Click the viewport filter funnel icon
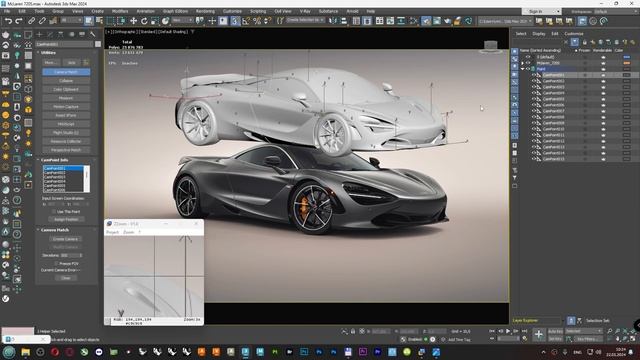The height and width of the screenshot is (360, 640). (193, 31)
